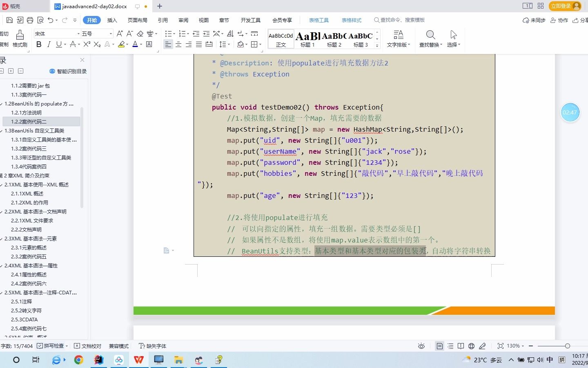
Task: Apply superscript X² formatting
Action: (87, 44)
